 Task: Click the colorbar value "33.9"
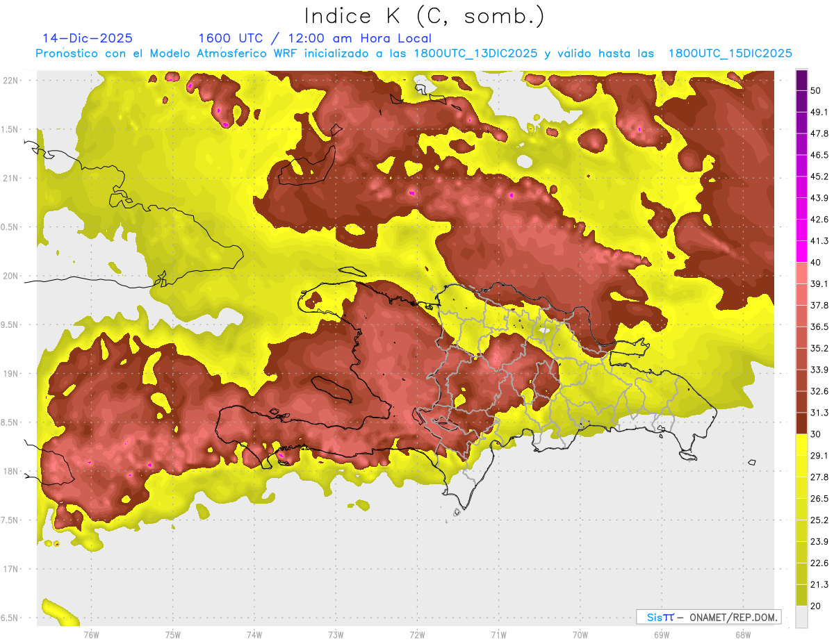[x=819, y=370]
